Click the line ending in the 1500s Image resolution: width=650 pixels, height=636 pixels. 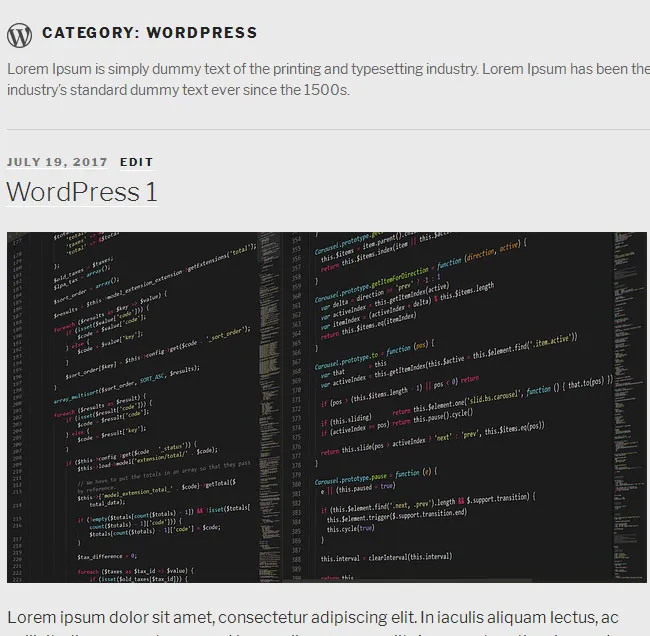[x=178, y=90]
